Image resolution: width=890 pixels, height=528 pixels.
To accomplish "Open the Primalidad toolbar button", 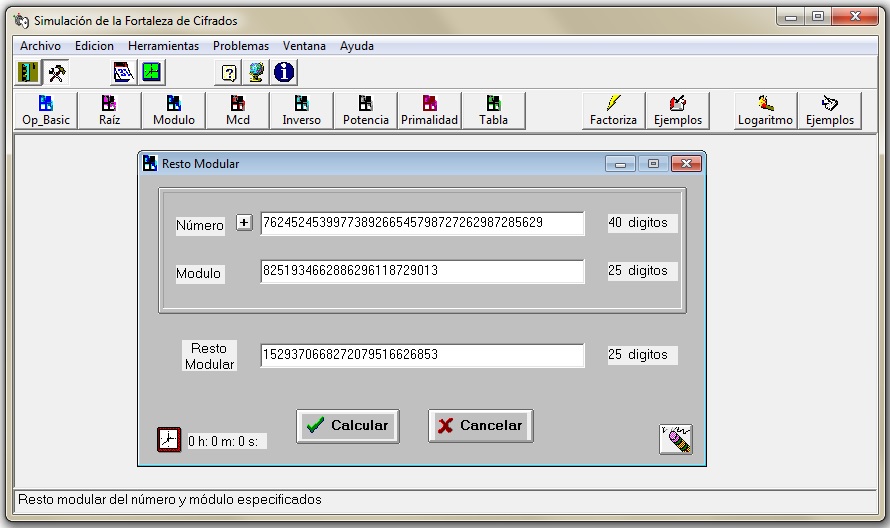I will click(429, 110).
